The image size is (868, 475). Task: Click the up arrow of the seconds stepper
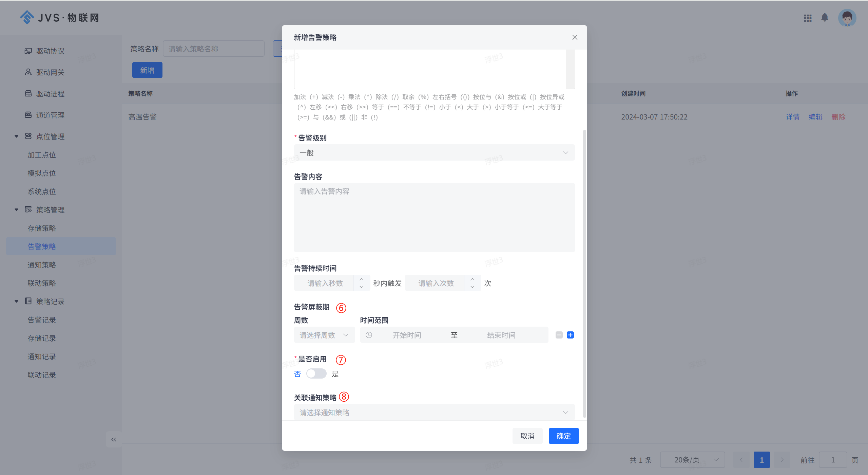[x=362, y=279]
